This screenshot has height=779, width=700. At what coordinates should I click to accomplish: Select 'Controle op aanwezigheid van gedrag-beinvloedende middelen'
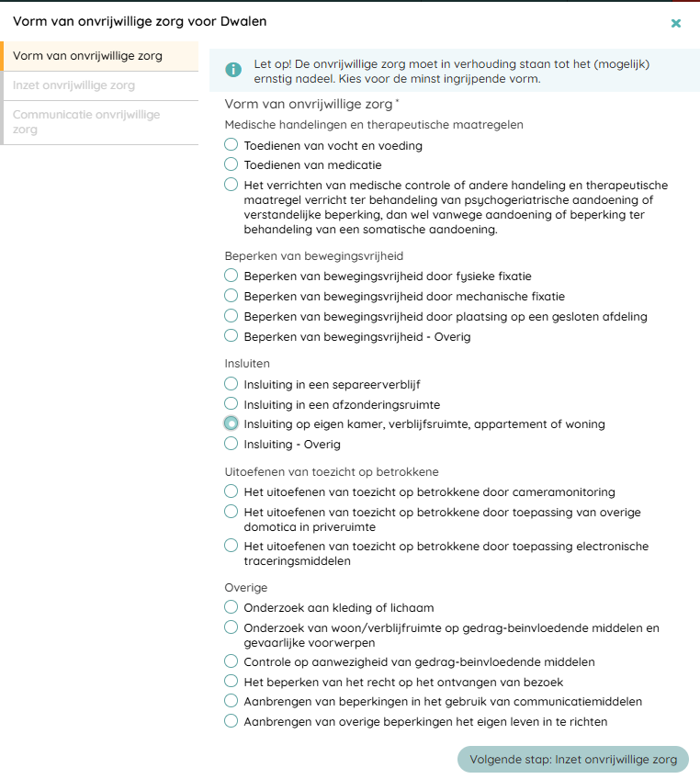point(231,661)
